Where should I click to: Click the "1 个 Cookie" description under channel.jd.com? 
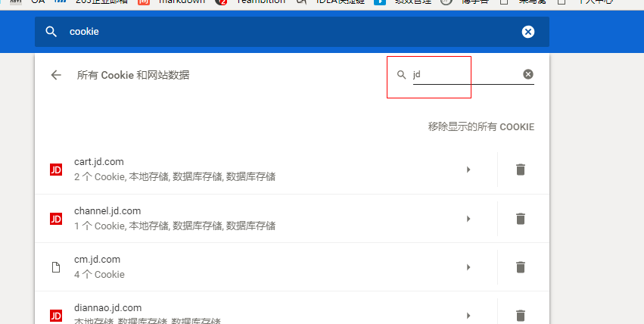pos(175,226)
